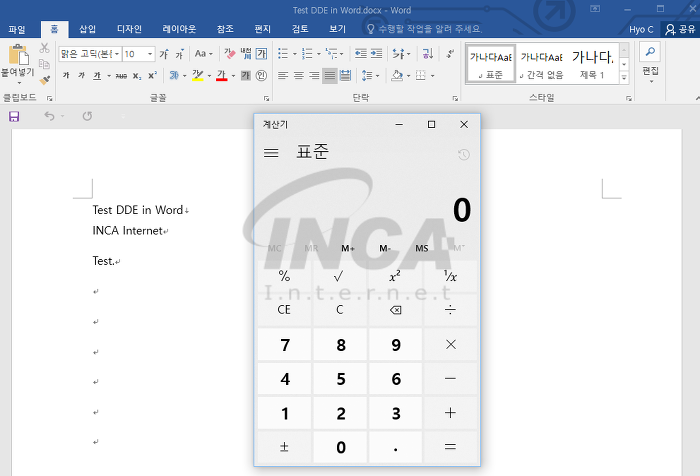Open the calculator hamburger menu
The image size is (700, 476).
pos(271,153)
